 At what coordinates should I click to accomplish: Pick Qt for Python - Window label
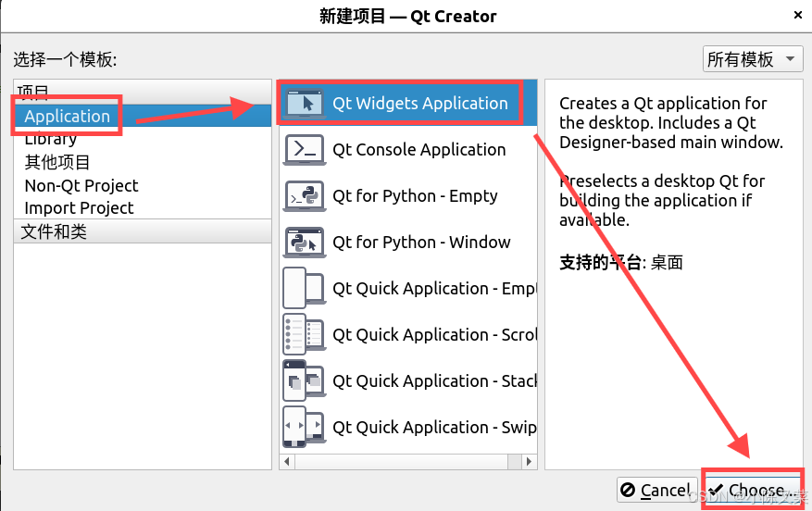[x=421, y=242]
